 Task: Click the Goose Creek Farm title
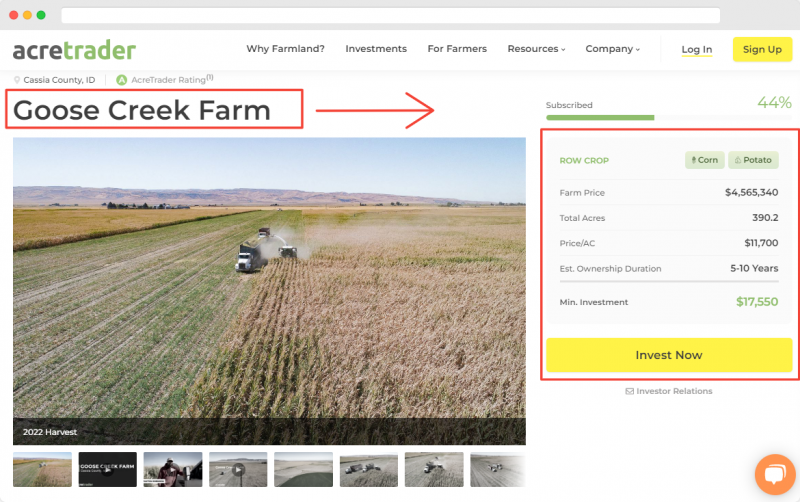[x=142, y=110]
